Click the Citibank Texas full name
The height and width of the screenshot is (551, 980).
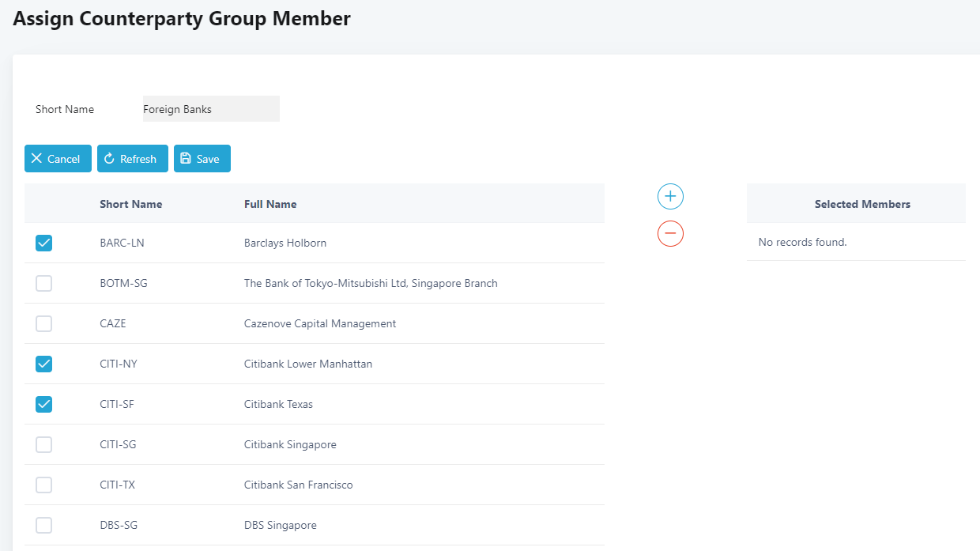click(x=278, y=404)
